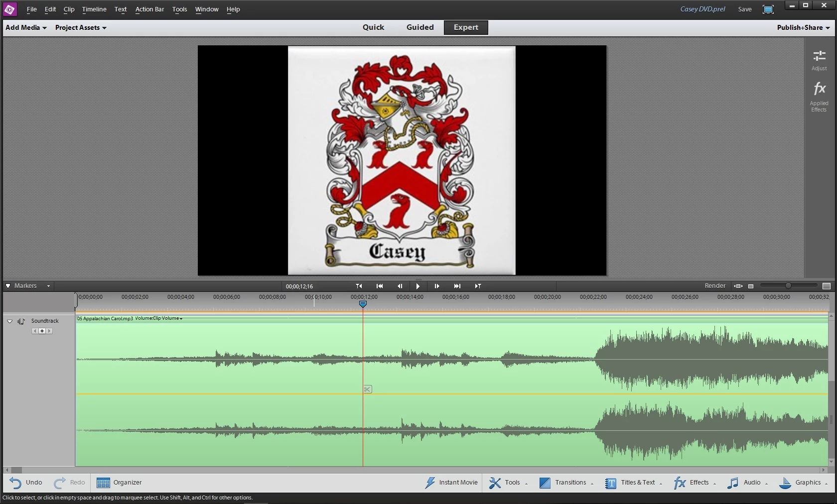Go to previous keyframe on Soundtrack

pyautogui.click(x=34, y=331)
